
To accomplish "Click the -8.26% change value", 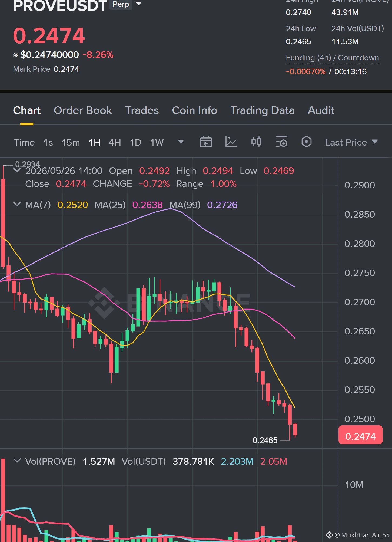I will tap(98, 55).
